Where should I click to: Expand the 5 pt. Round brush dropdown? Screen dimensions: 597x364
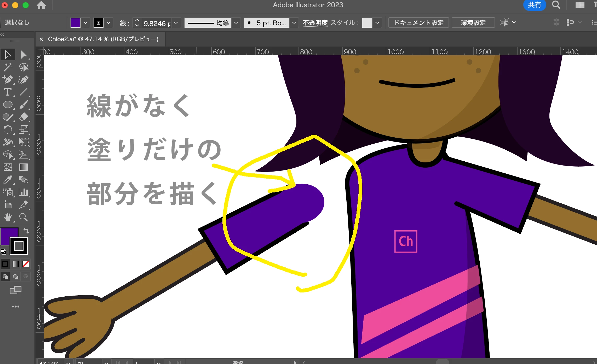coord(294,23)
